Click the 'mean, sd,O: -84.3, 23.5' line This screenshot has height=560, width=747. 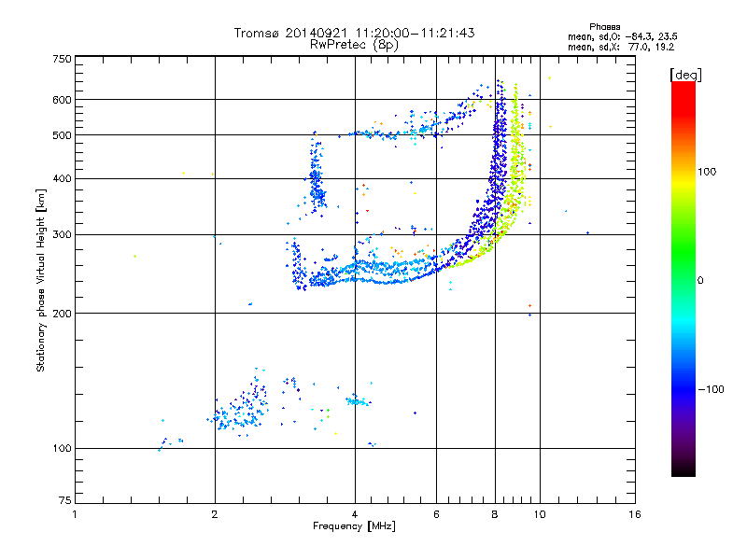(623, 36)
